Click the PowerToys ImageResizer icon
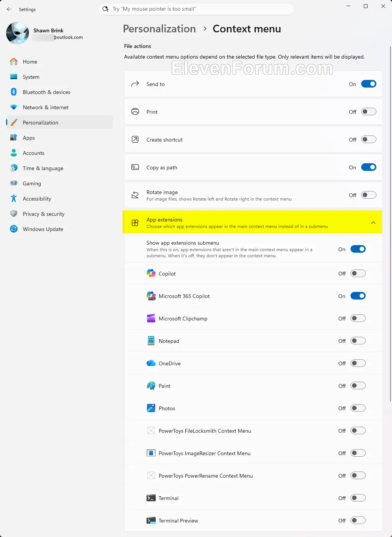392x537 pixels. (151, 453)
